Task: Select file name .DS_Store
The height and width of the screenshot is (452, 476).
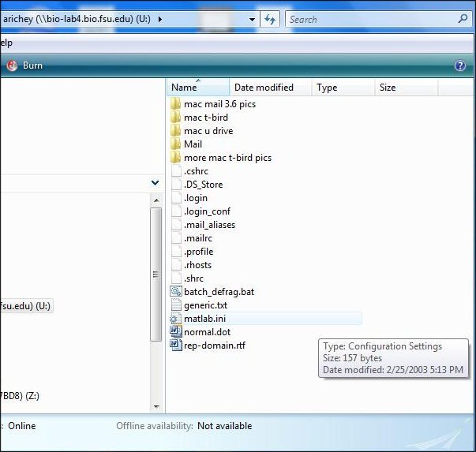Action: [x=204, y=185]
